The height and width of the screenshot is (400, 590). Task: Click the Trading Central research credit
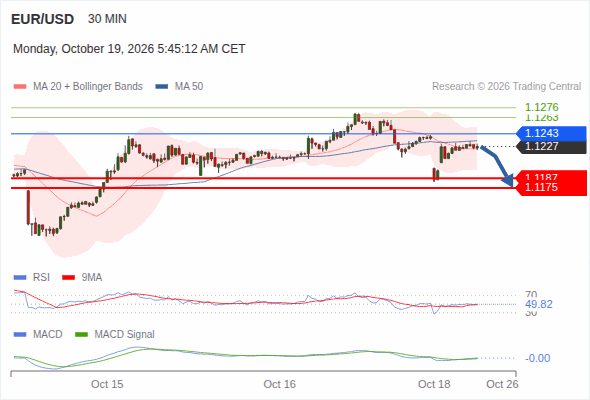506,87
